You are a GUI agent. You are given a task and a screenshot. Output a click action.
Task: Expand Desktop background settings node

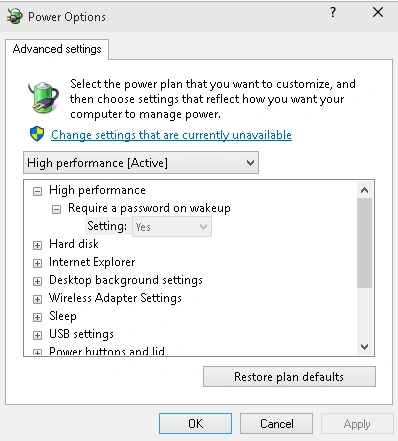pyautogui.click(x=37, y=281)
